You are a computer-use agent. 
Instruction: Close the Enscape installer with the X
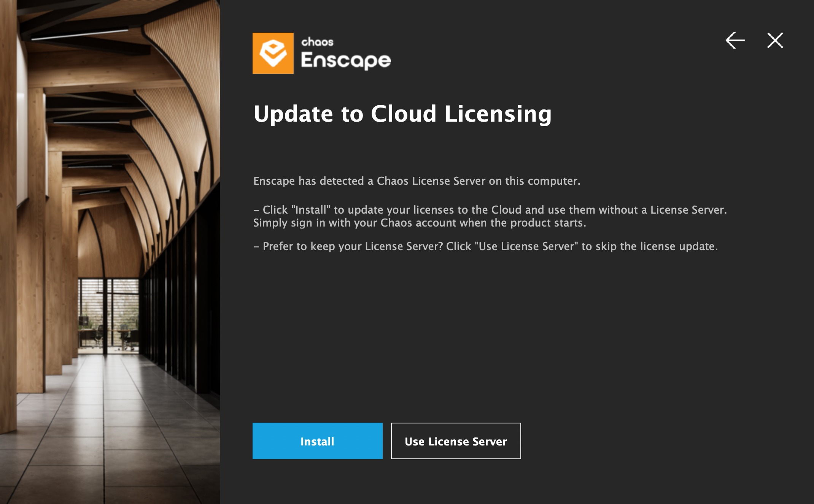point(775,40)
